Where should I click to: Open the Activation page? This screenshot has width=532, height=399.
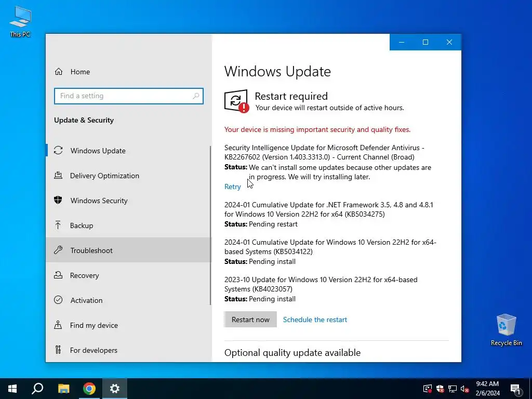click(x=128, y=300)
